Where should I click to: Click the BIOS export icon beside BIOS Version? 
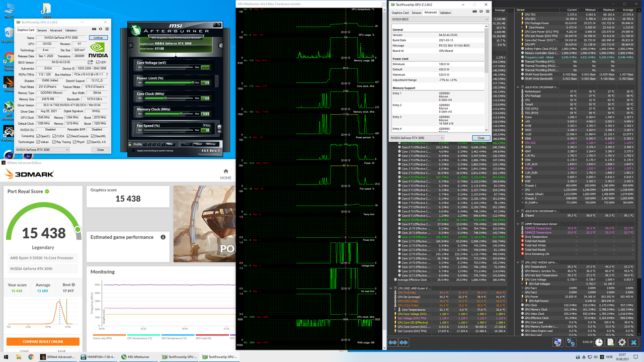pyautogui.click(x=90, y=62)
